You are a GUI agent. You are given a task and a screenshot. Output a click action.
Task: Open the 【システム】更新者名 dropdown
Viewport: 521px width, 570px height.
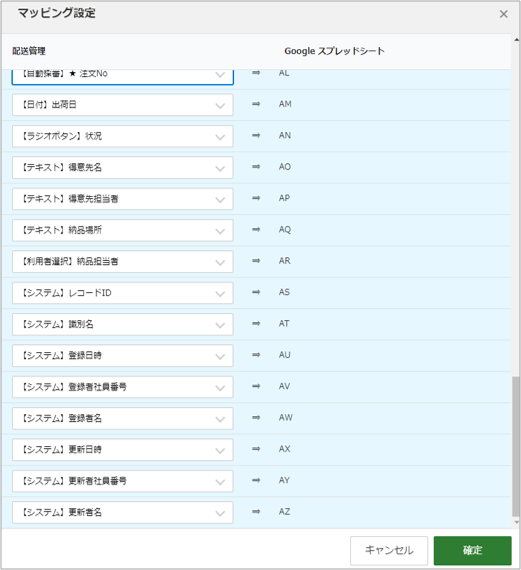point(123,513)
